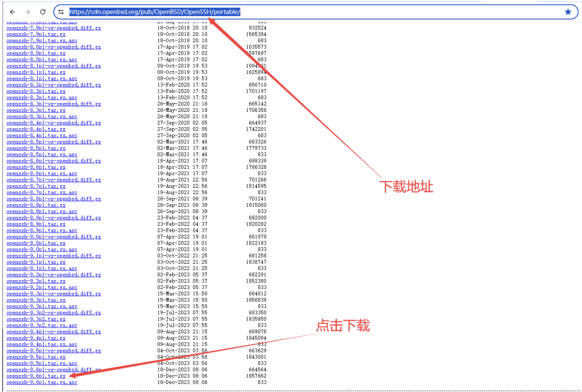Open openssh-8.3p1-vs-openbsd.diff.gz link
Screen dimensions: 582x392
pos(54,104)
